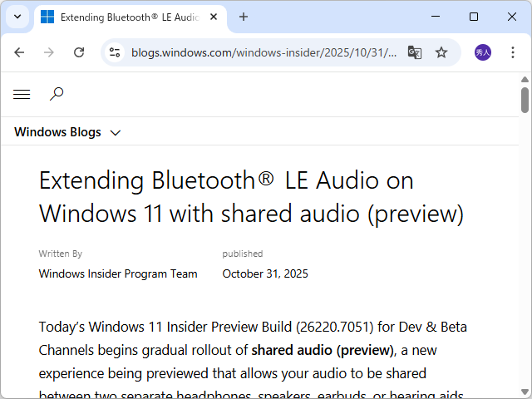The height and width of the screenshot is (399, 532).
Task: Open the Windows Blogs menu label
Action: pos(57,132)
